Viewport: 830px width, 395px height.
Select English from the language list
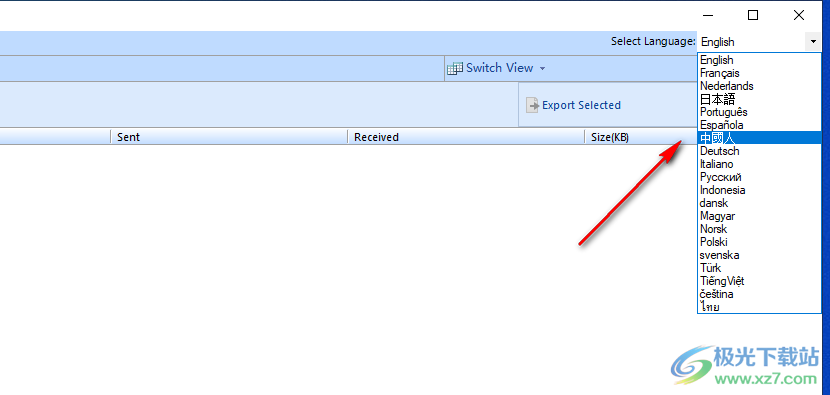tap(759, 60)
